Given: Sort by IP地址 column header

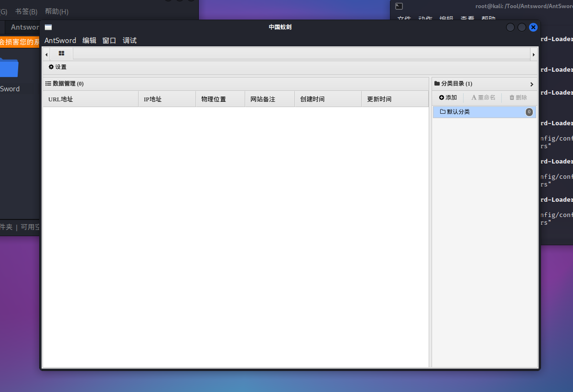Looking at the screenshot, I should [167, 99].
